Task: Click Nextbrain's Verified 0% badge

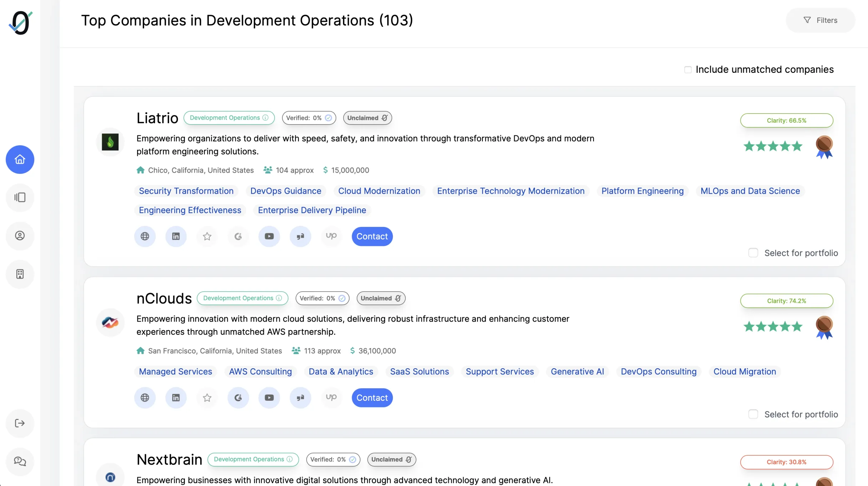Action: point(333,459)
